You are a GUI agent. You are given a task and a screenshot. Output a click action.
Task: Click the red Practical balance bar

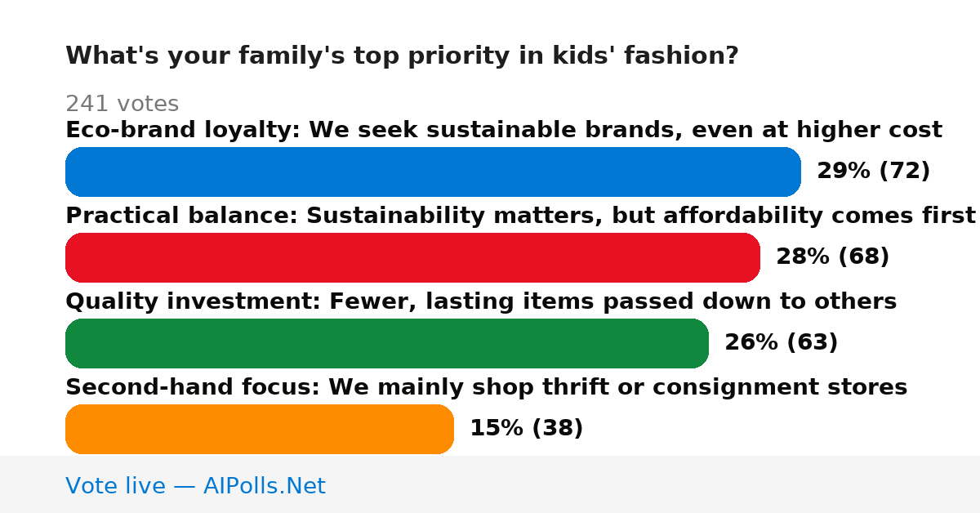coord(412,257)
